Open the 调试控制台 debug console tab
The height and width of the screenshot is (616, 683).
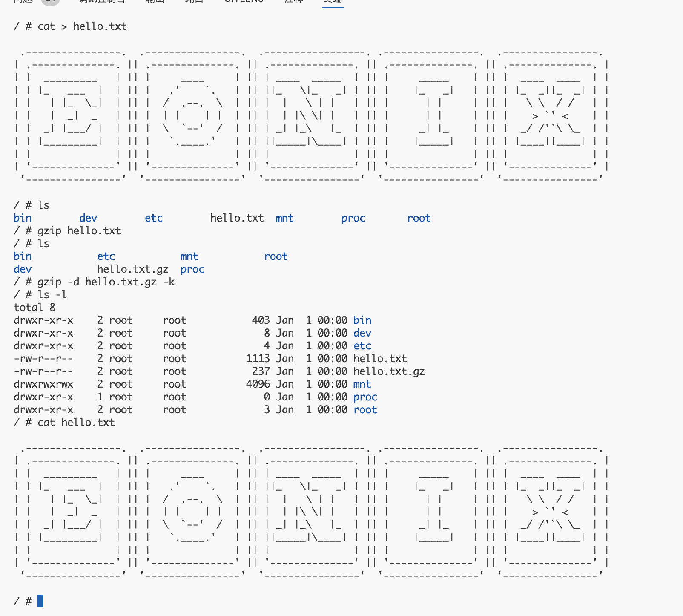[102, 1]
